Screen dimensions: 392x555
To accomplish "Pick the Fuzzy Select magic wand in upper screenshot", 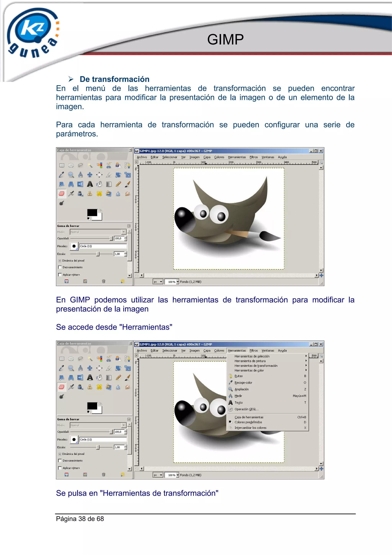I will 90,165.
